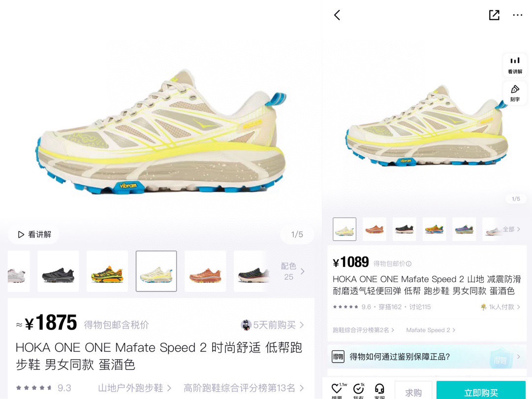
Task: Select the black shoe thumbnail in right strip
Action: [404, 229]
